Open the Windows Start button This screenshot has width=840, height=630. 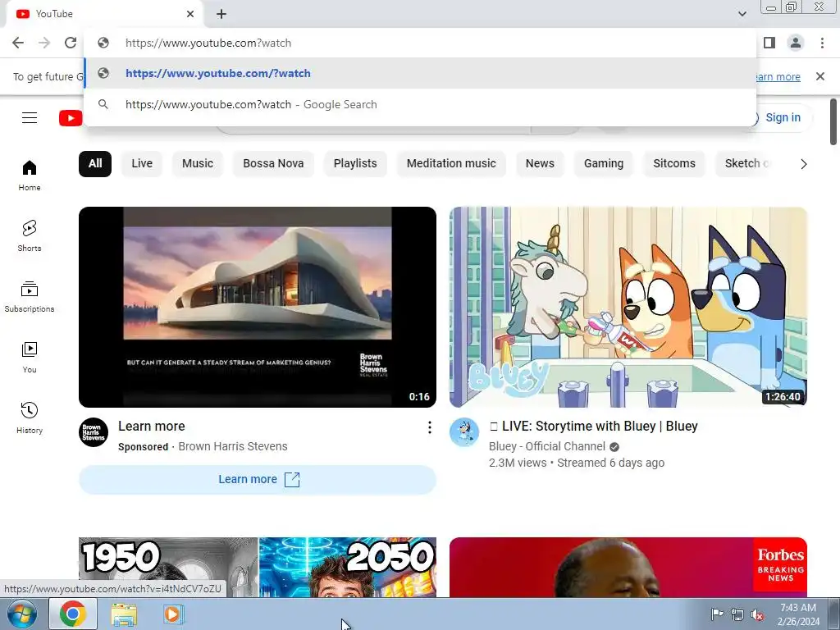pos(22,614)
